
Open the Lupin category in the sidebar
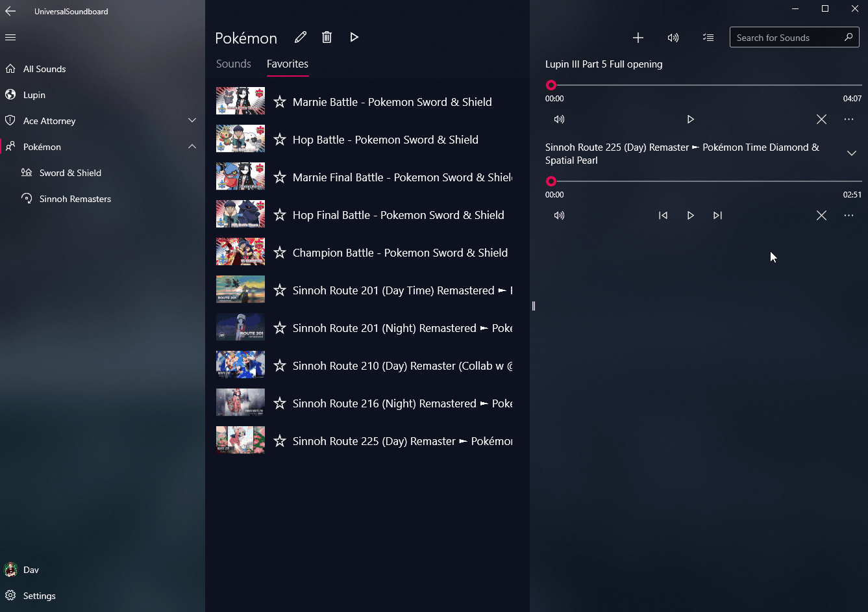[x=103, y=95]
